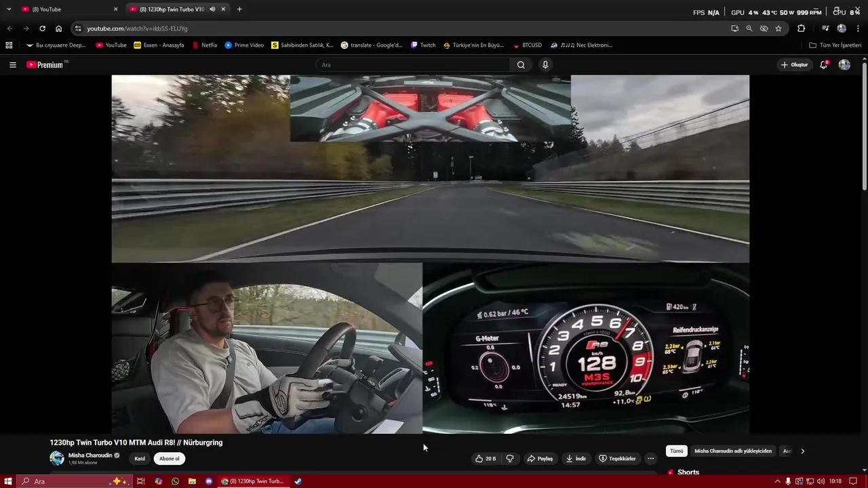The image size is (868, 488).
Task: Open Tüm Yer İşaretleri bookmarks folder
Action: point(835,45)
